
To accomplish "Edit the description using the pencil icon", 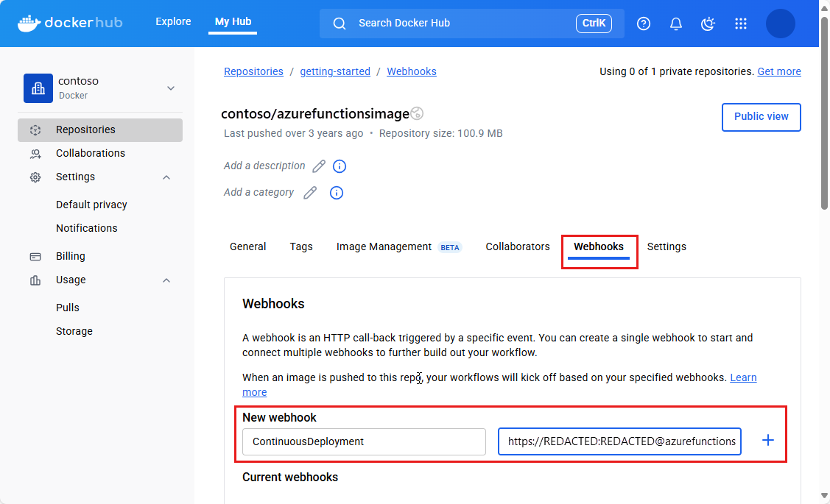I will (318, 166).
